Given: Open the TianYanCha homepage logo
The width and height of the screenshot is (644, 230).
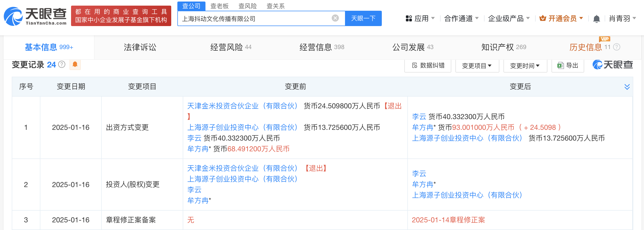Looking at the screenshot, I should [35, 16].
